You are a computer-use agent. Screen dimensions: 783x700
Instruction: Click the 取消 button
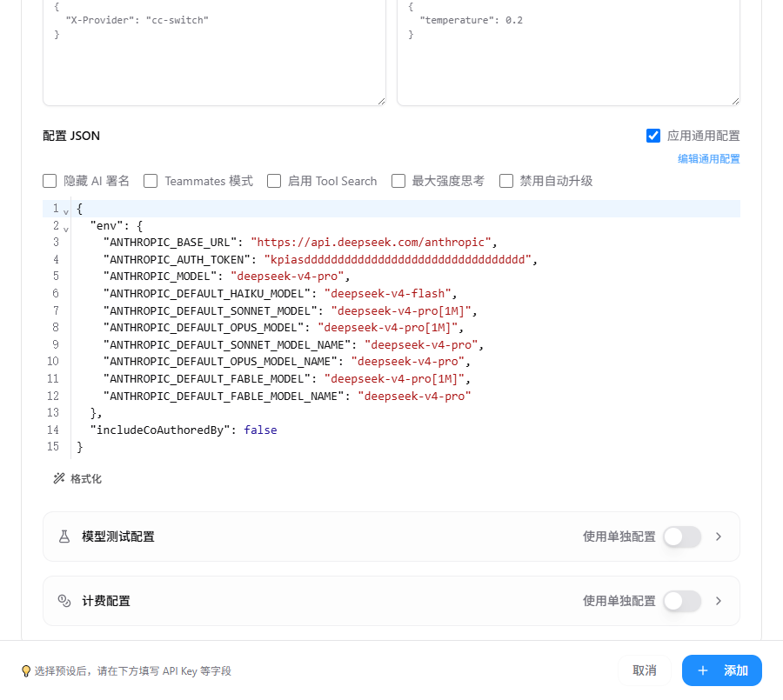click(644, 670)
